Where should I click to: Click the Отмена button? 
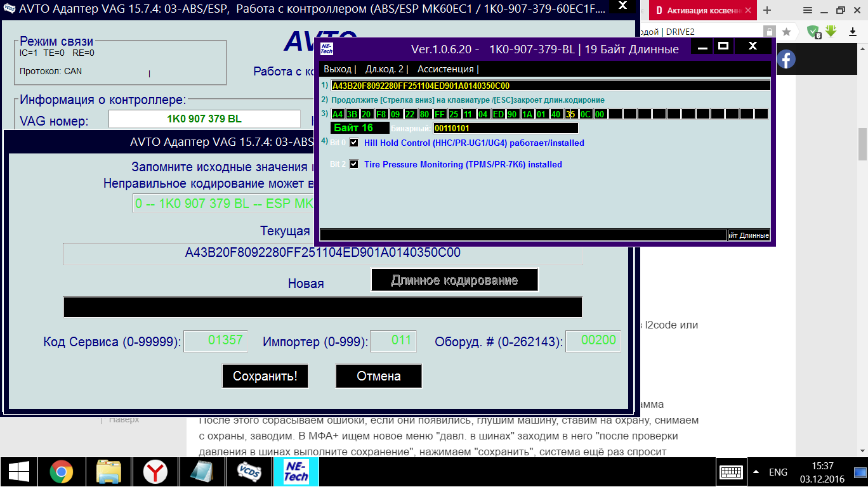tap(378, 376)
